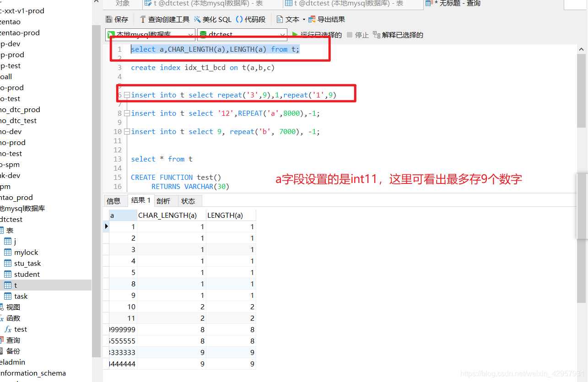Switch to the 对象 tab
Image resolution: width=588 pixels, height=382 pixels.
122,4
